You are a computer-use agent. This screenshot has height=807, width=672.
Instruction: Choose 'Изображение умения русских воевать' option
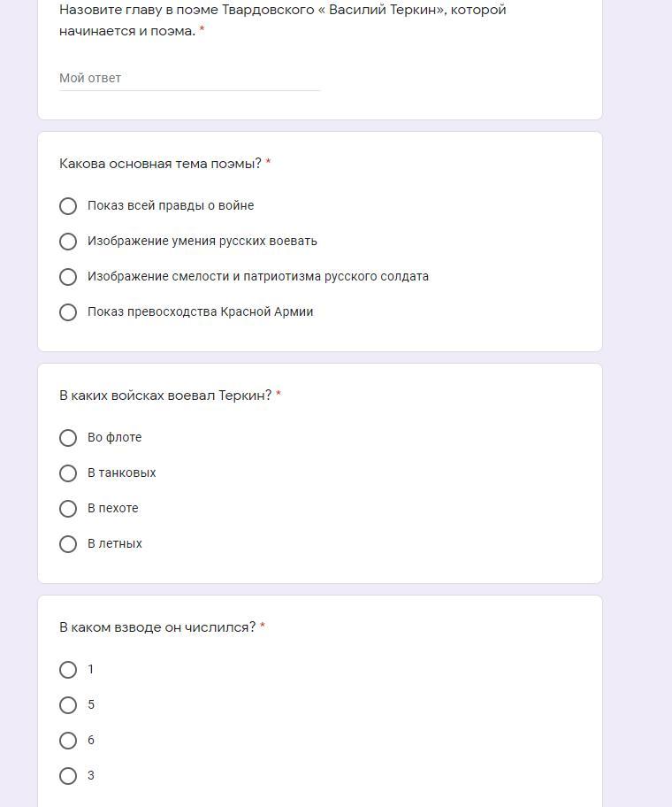pyautogui.click(x=68, y=242)
